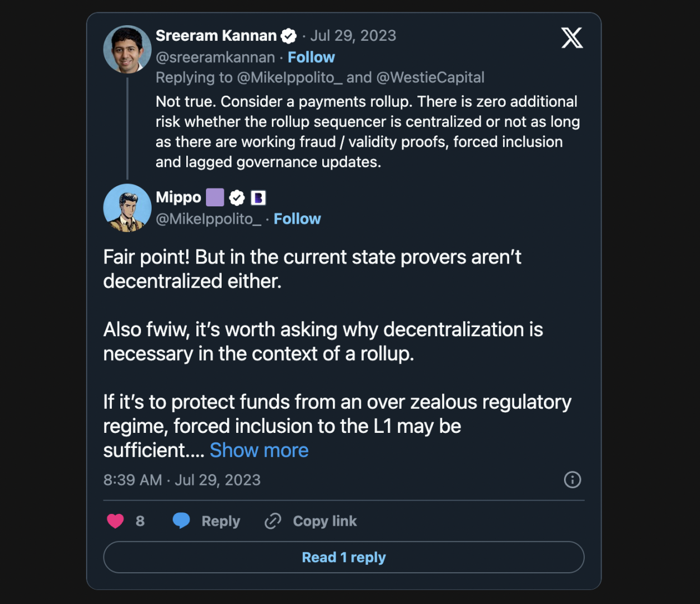The width and height of the screenshot is (700, 604).
Task: Click the @MikeIppolito_ handle under Mippo
Action: tap(208, 219)
